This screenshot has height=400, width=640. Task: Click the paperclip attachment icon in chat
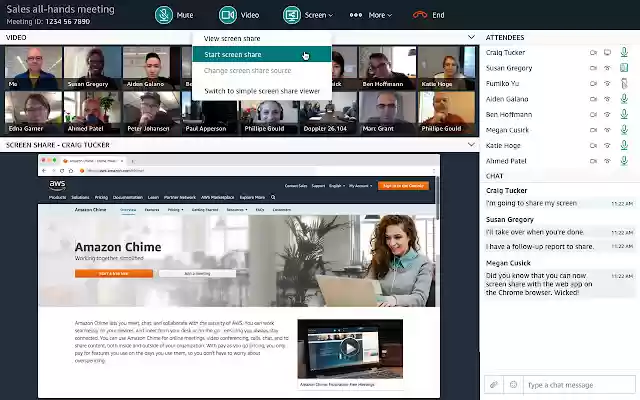(x=494, y=384)
